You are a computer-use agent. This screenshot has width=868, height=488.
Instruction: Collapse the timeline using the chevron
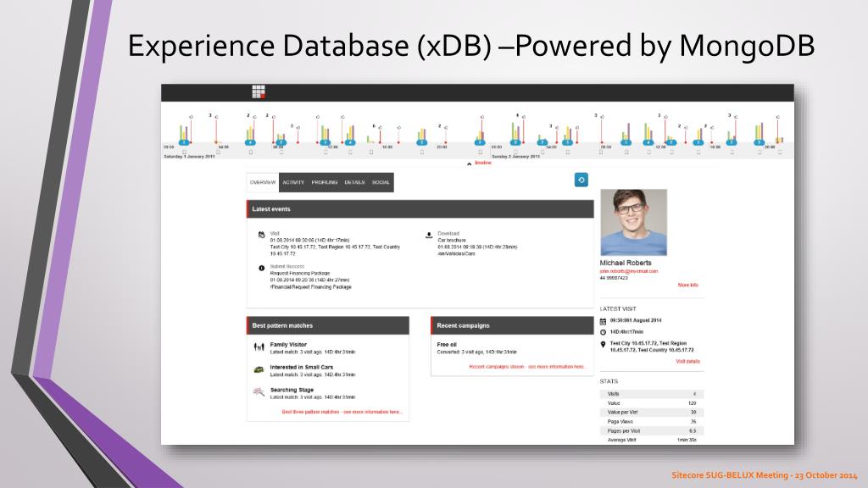click(469, 164)
